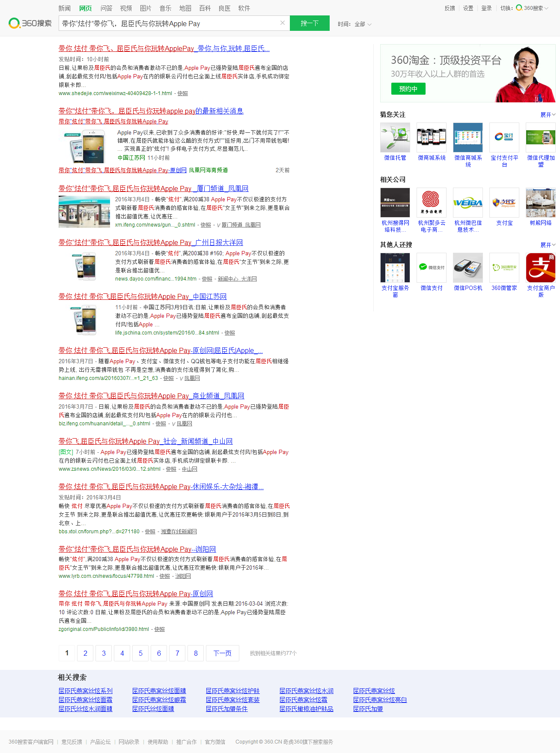This screenshot has width=560, height=753.
Task: Open the 杭州聚多云电子商 company logo
Action: (x=432, y=203)
